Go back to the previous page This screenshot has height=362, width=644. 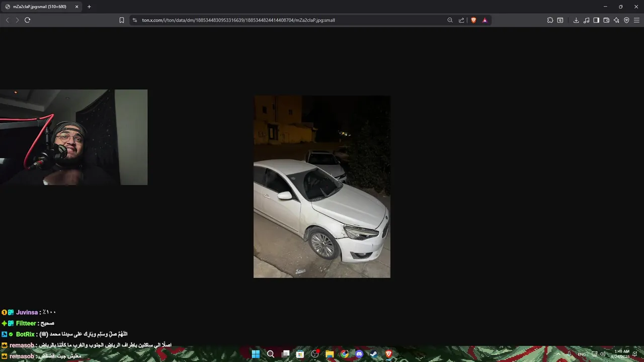[x=7, y=20]
